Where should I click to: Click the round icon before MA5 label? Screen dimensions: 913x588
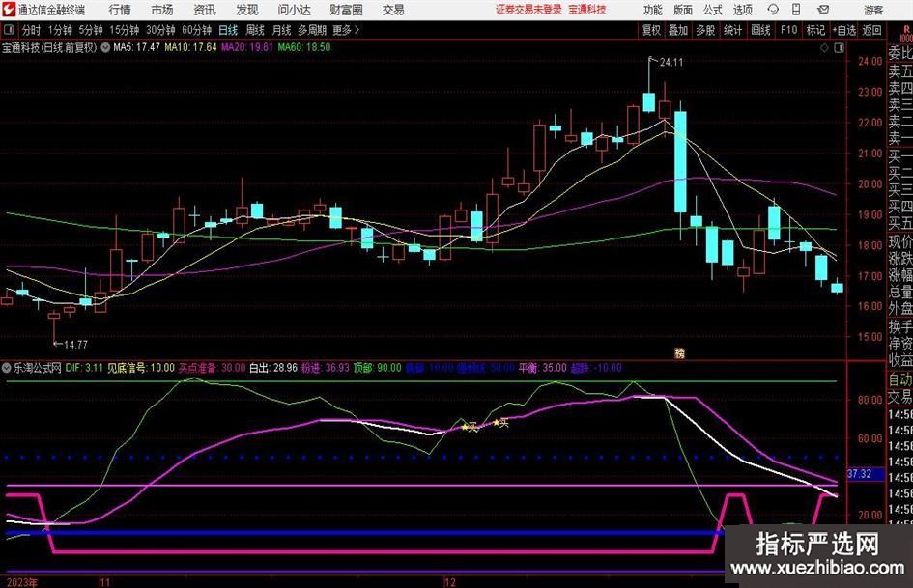point(105,46)
